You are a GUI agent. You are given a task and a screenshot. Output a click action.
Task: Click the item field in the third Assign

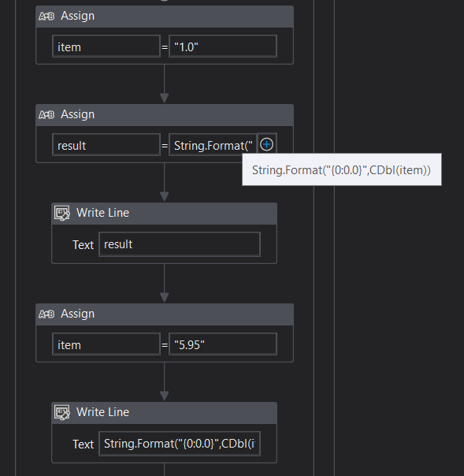click(x=106, y=344)
